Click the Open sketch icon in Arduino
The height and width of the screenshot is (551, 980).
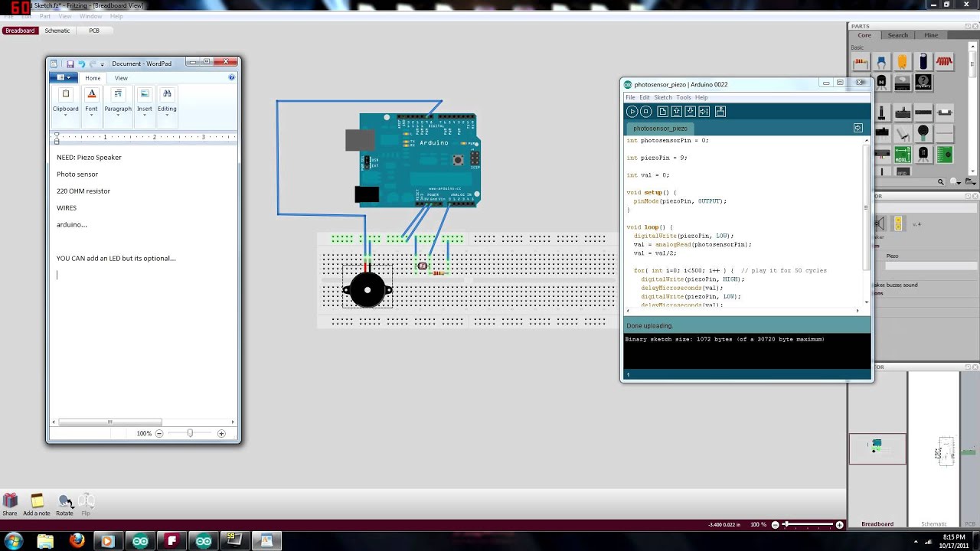(677, 112)
